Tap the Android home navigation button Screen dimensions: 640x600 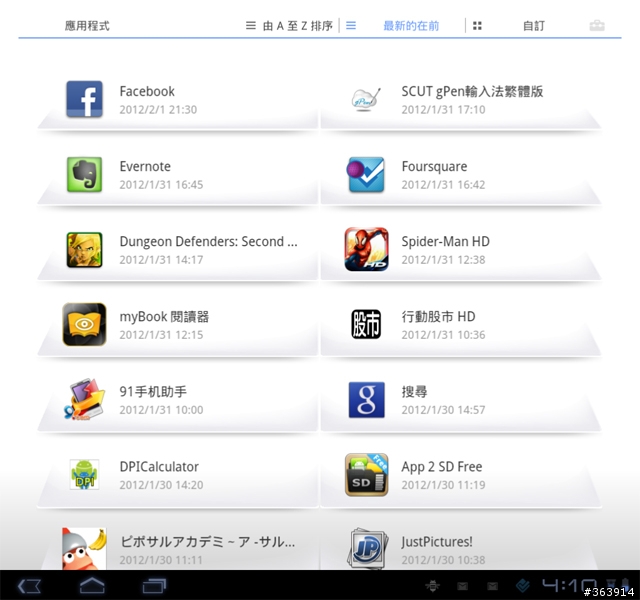(92, 586)
